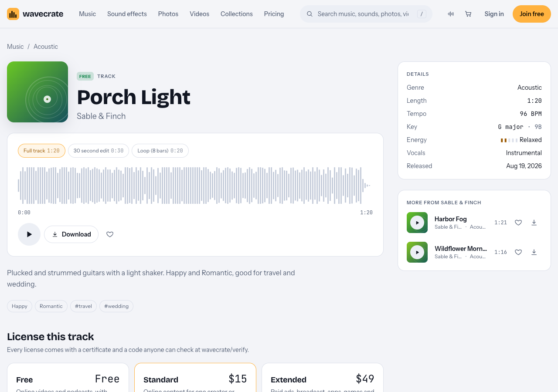Open the wavecrate logo home link
Viewport: 558px width, 392px height.
35,14
